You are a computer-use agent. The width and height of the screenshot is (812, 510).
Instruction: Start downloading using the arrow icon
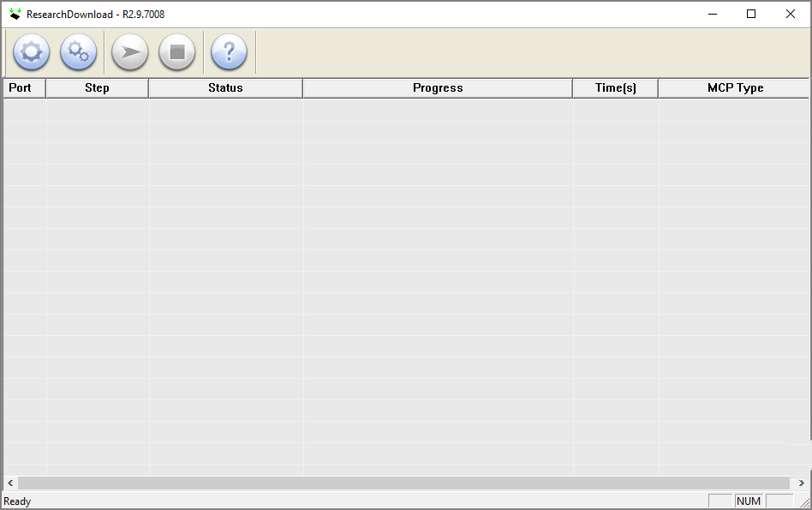(128, 52)
